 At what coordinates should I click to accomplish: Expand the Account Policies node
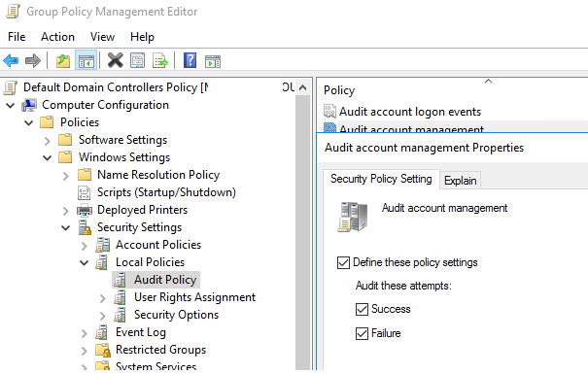pos(84,246)
